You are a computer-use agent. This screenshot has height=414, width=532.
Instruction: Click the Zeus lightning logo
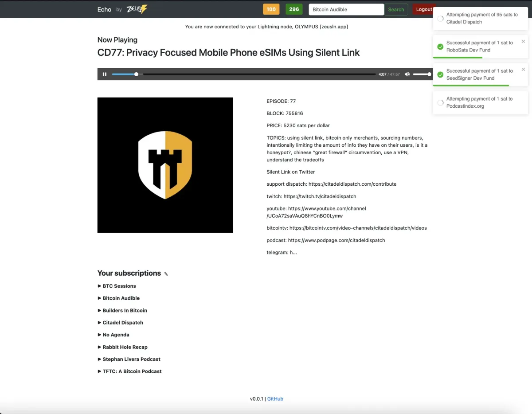[137, 9]
